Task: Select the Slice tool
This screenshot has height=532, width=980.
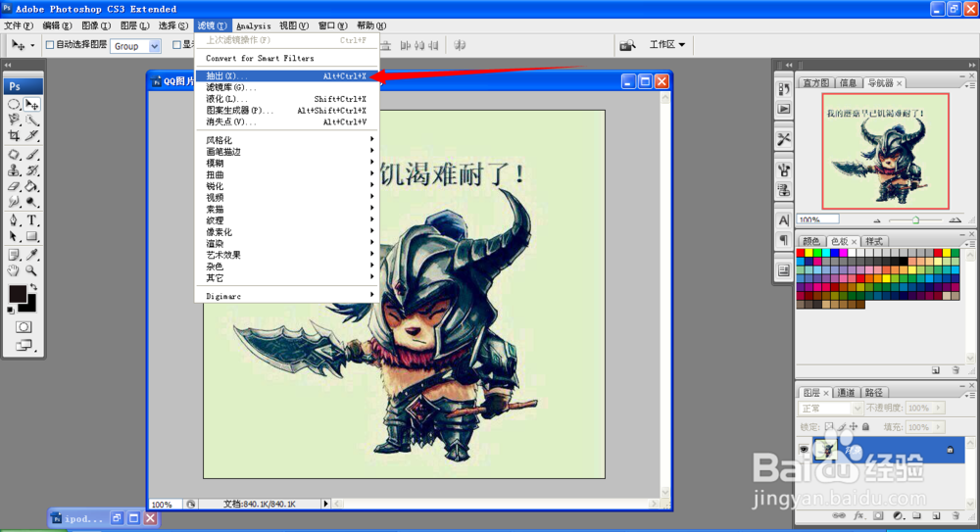Action: pos(32,135)
